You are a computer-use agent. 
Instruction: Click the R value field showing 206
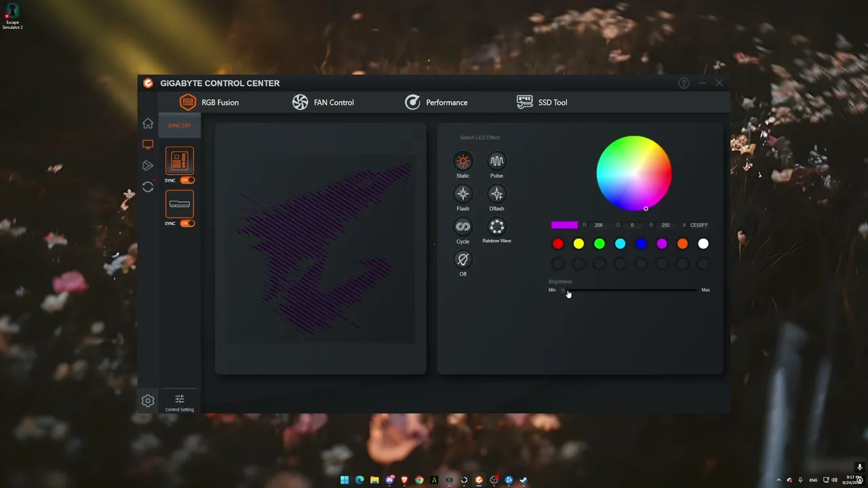pos(599,225)
